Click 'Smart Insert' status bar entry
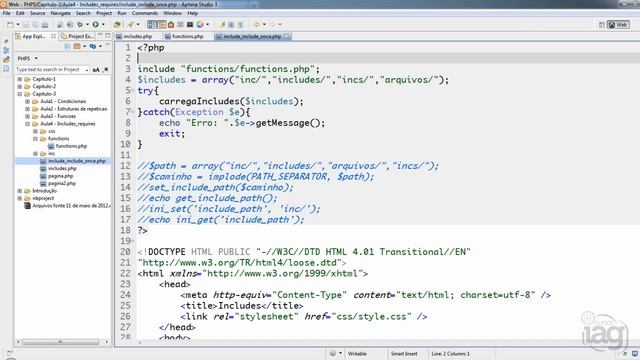640x360 pixels. [404, 353]
